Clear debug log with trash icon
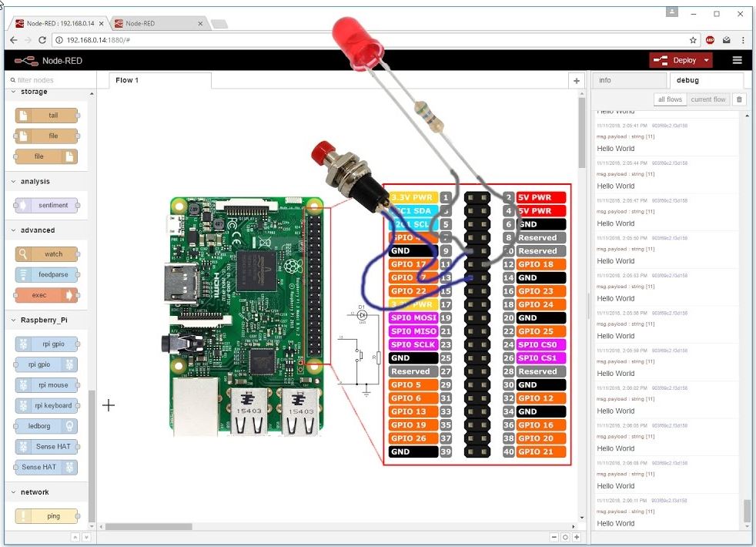756x547 pixels. (739, 99)
